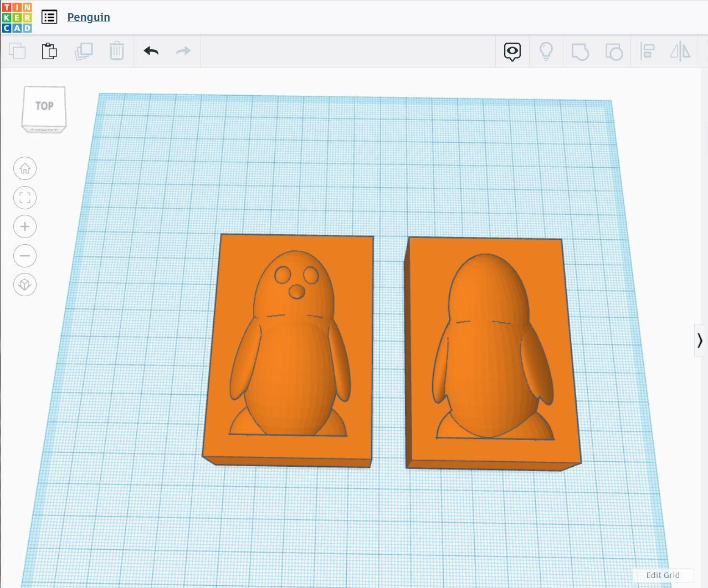Group the selected shapes
The height and width of the screenshot is (588, 708).
pyautogui.click(x=580, y=51)
